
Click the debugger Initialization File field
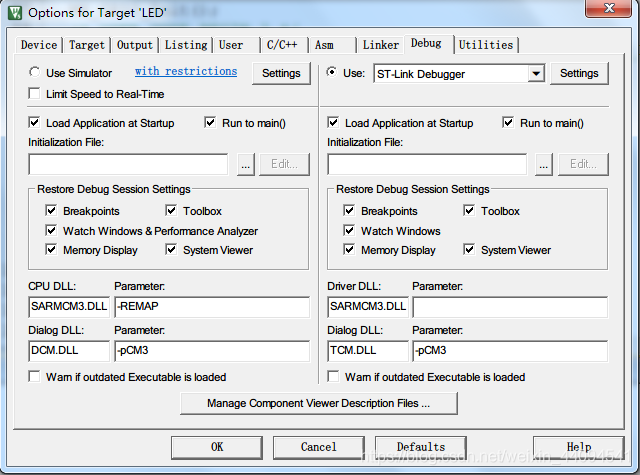click(427, 164)
